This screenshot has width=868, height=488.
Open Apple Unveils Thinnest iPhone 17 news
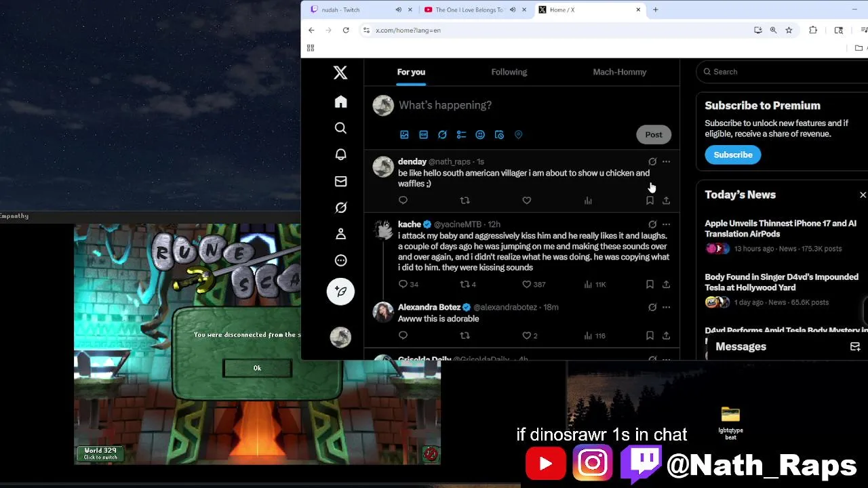click(x=780, y=228)
